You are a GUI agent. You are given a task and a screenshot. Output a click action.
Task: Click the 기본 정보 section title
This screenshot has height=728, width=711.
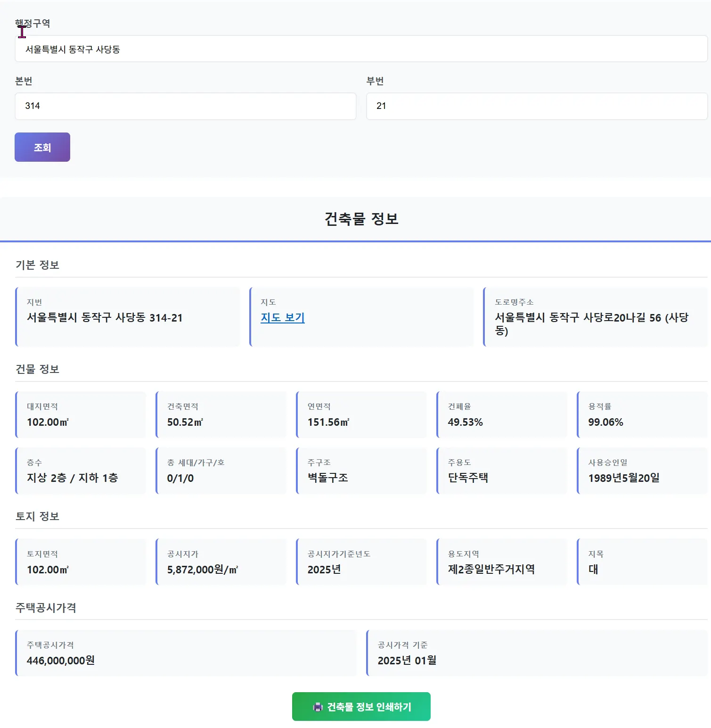click(x=37, y=265)
